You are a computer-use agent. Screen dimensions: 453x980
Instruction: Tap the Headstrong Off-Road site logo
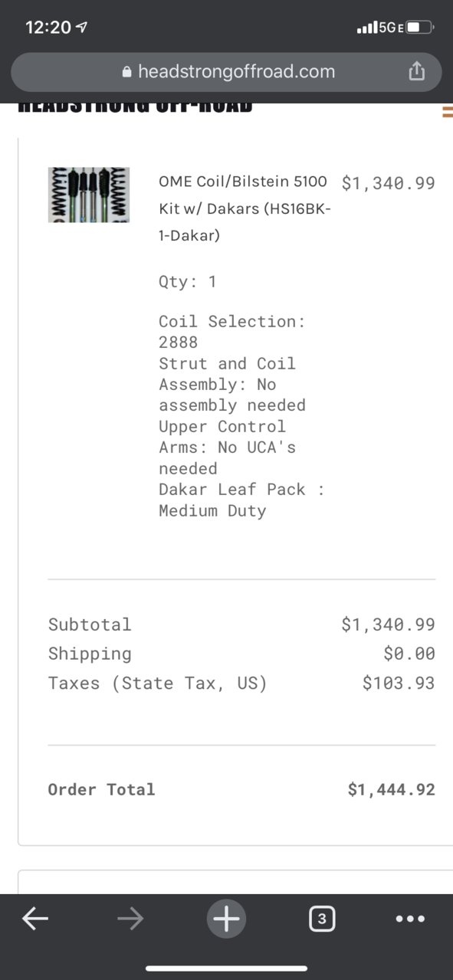click(x=135, y=108)
